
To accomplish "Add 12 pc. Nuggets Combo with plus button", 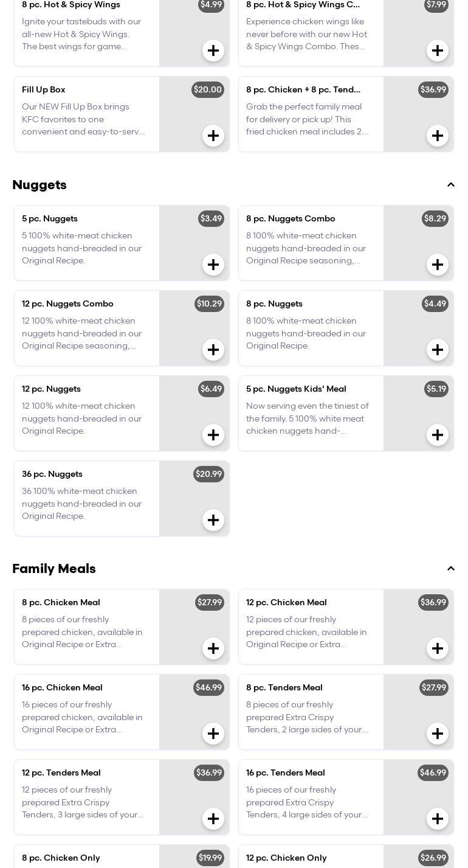I will point(213,350).
